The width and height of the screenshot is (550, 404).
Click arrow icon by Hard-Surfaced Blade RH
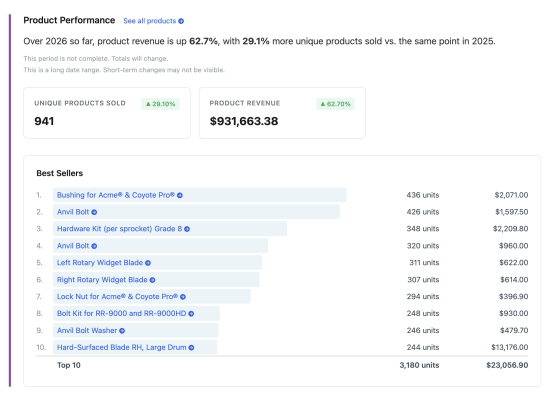pyautogui.click(x=191, y=348)
